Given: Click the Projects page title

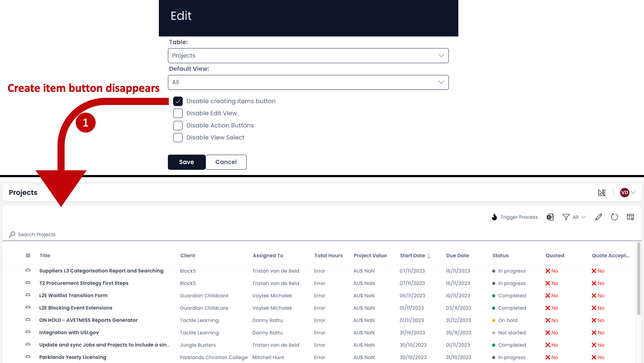Looking at the screenshot, I should click(23, 193).
